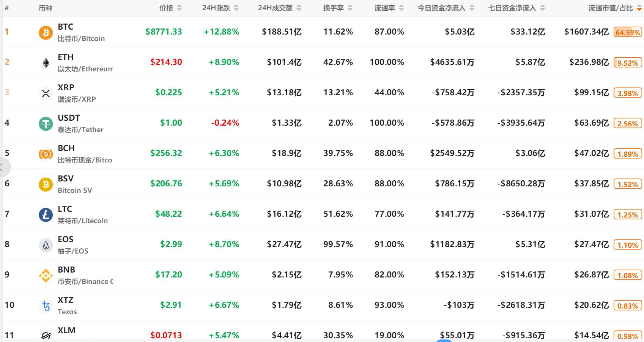The image size is (644, 342).
Task: Click the XRP coin logo icon
Action: (46, 93)
